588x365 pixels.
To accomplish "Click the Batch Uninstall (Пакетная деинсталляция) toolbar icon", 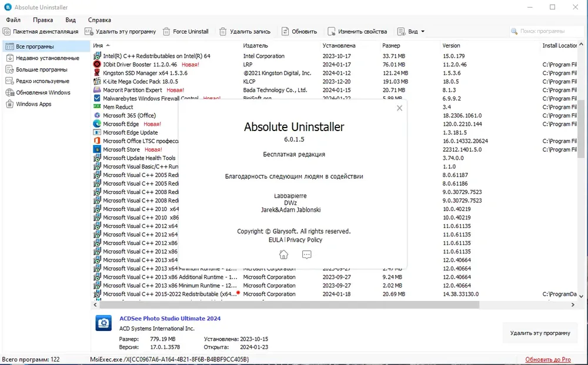I will click(x=6, y=32).
